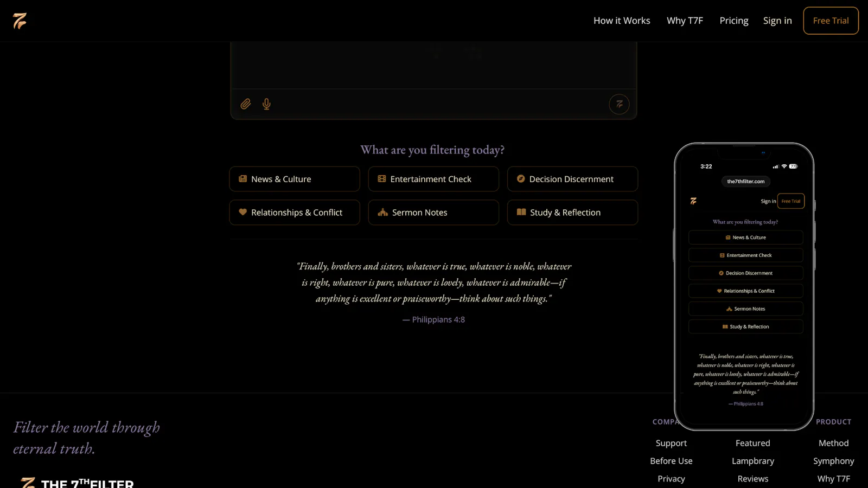Open the Sermon Notes filter

(433, 213)
